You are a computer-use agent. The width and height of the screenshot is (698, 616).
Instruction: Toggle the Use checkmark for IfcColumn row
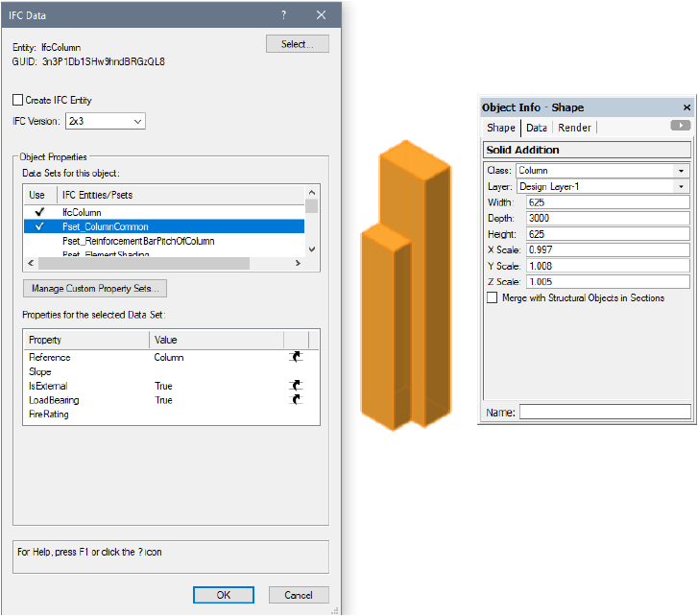(39, 212)
